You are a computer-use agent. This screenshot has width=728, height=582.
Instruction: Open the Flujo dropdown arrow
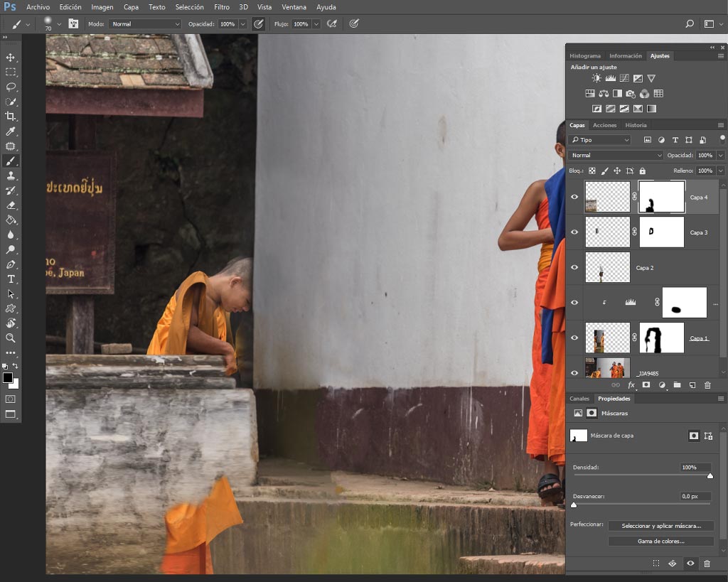316,23
